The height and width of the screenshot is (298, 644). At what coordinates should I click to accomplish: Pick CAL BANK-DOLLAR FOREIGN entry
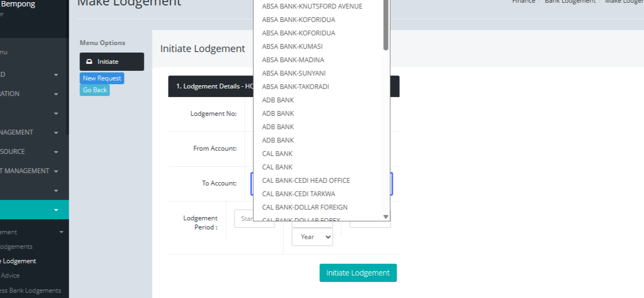point(304,207)
